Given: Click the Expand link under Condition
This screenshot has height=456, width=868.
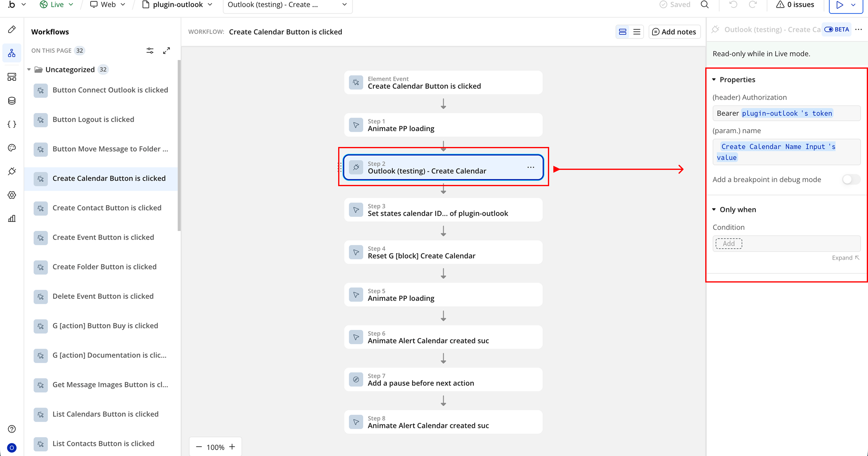Looking at the screenshot, I should click(x=845, y=258).
